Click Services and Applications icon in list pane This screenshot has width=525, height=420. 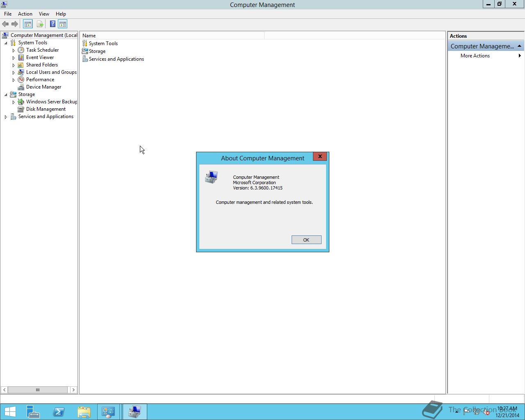point(85,59)
